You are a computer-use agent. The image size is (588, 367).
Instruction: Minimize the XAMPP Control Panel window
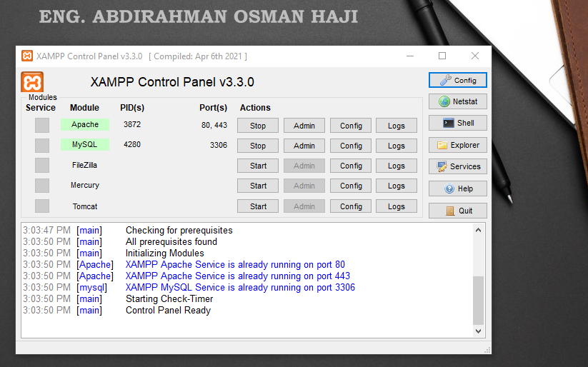pos(410,56)
